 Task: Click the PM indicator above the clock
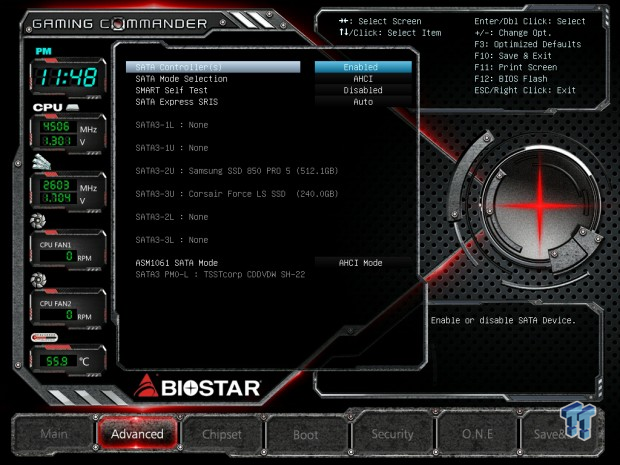coord(43,51)
